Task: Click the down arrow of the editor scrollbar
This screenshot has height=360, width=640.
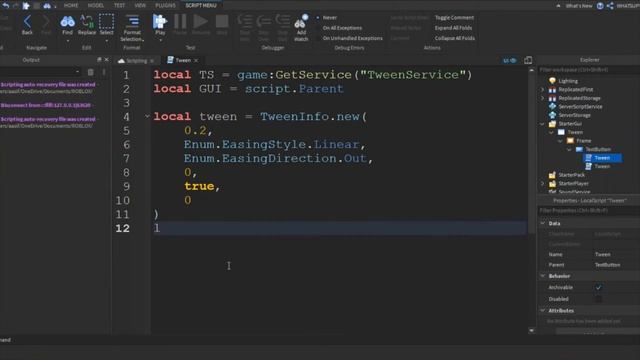Action: (x=531, y=330)
